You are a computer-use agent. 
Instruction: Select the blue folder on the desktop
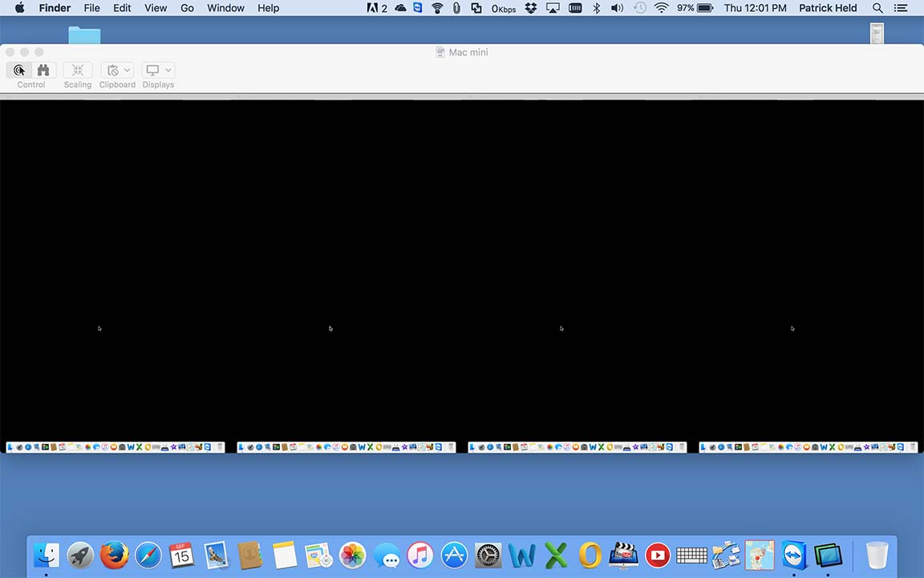[84, 35]
